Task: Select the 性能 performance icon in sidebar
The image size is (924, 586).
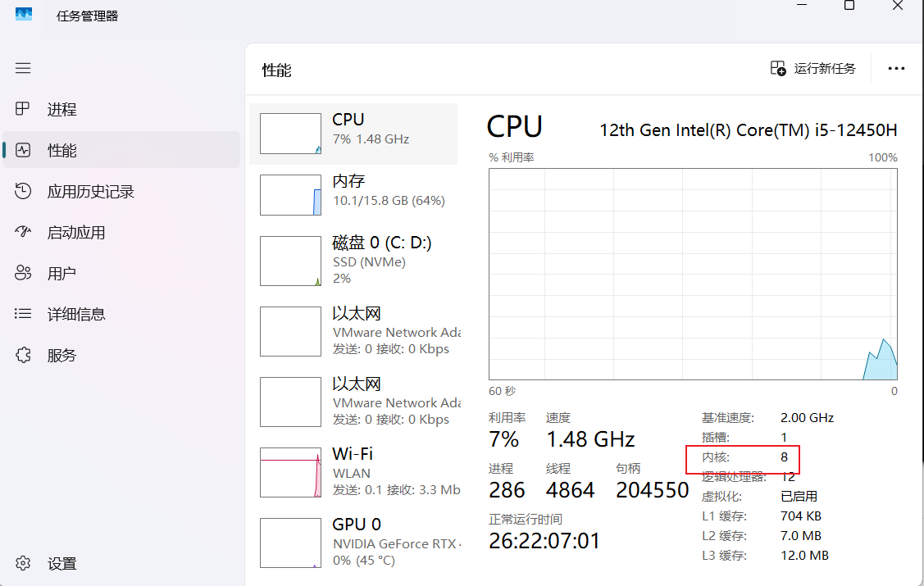Action: (23, 150)
